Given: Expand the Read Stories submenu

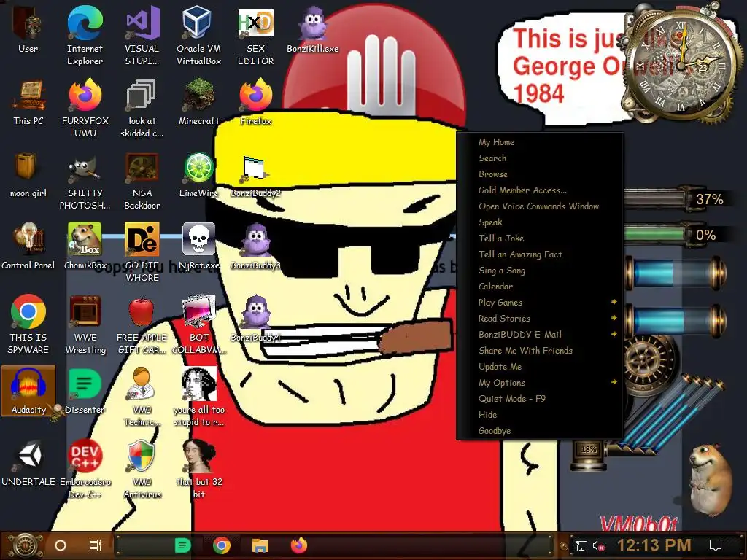Looking at the screenshot, I should (541, 319).
